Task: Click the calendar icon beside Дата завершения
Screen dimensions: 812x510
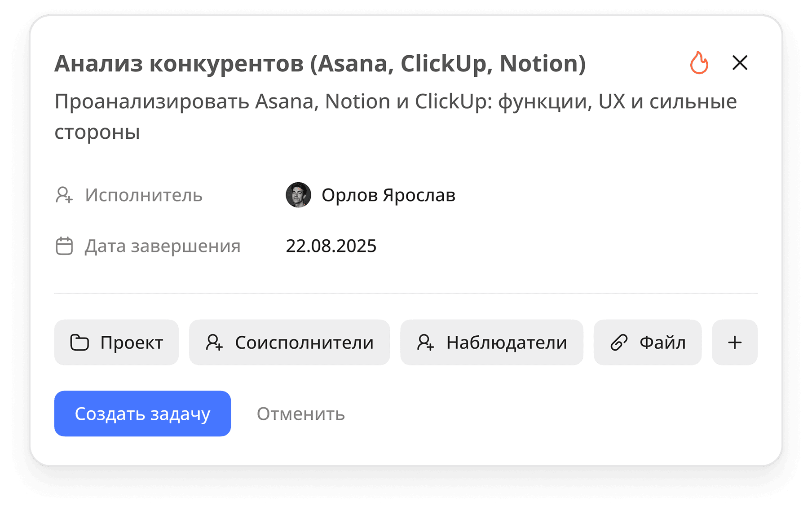Action: click(64, 246)
